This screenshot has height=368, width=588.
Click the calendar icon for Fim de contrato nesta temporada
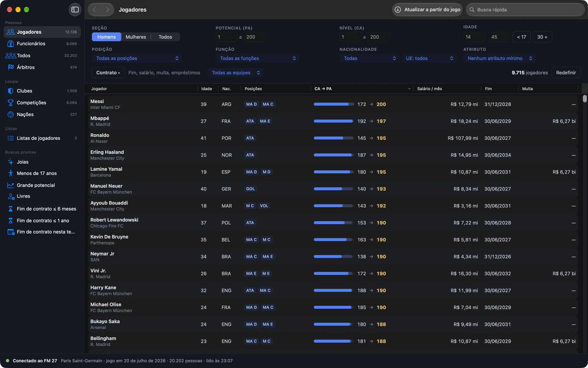pyautogui.click(x=11, y=232)
